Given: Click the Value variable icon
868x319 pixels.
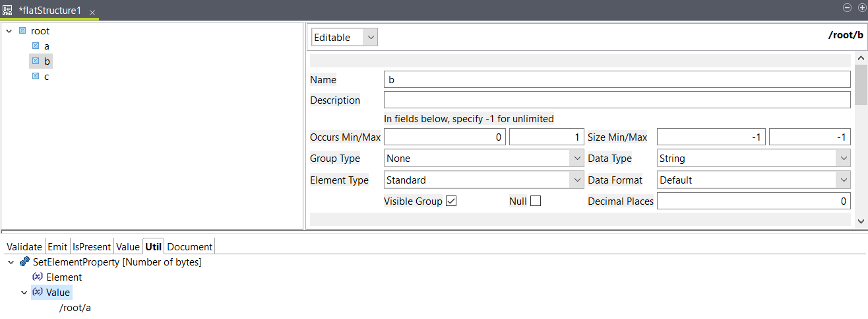Looking at the screenshot, I should tap(38, 293).
